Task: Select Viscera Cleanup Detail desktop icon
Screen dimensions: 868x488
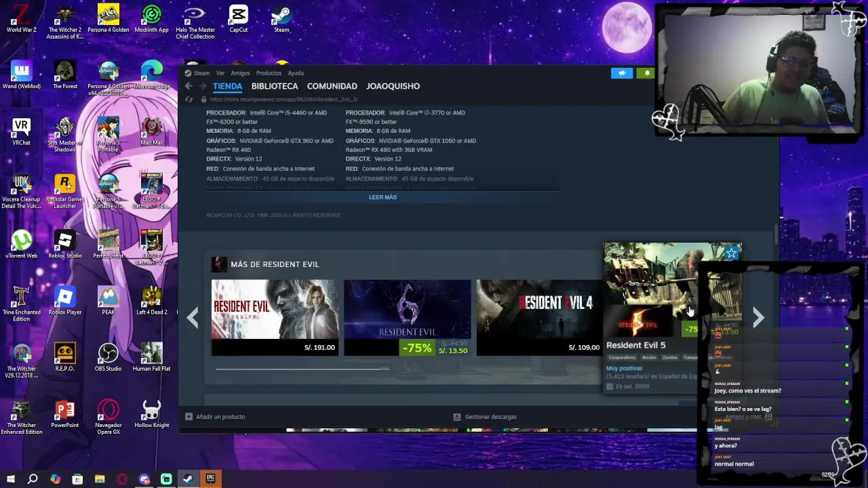Action: [22, 192]
